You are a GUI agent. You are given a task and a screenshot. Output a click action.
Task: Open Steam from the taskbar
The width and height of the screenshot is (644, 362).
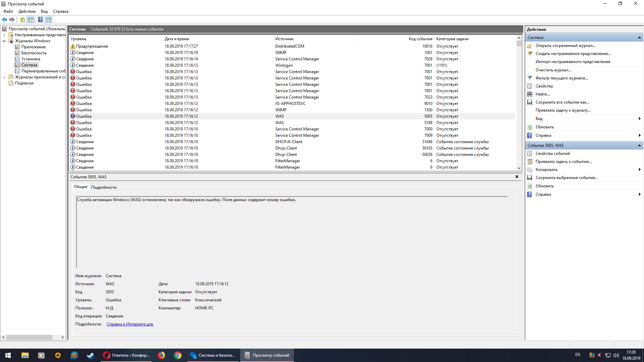pos(91,355)
